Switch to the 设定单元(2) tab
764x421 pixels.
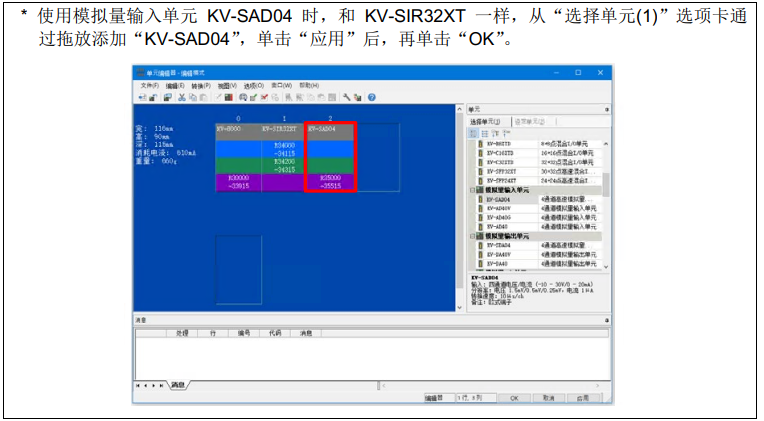click(530, 121)
